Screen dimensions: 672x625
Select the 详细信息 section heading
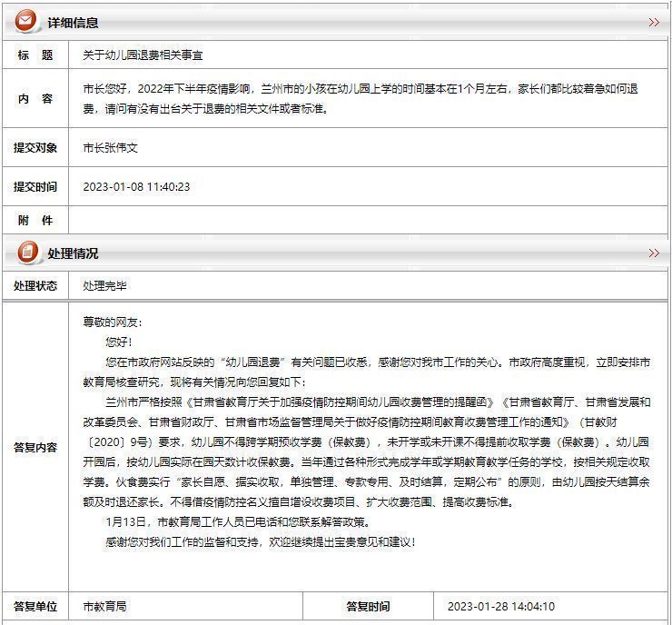click(73, 23)
